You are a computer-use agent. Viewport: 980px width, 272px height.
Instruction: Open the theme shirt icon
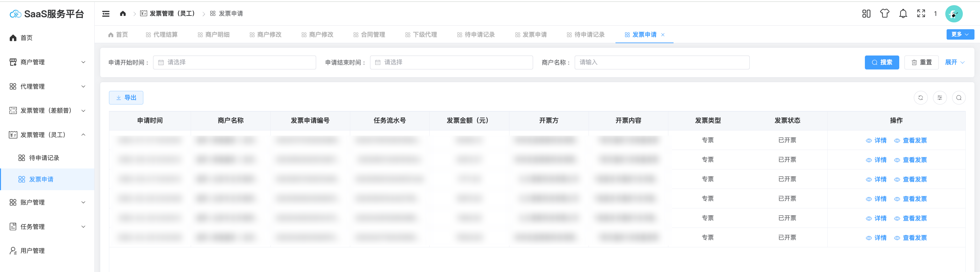885,14
